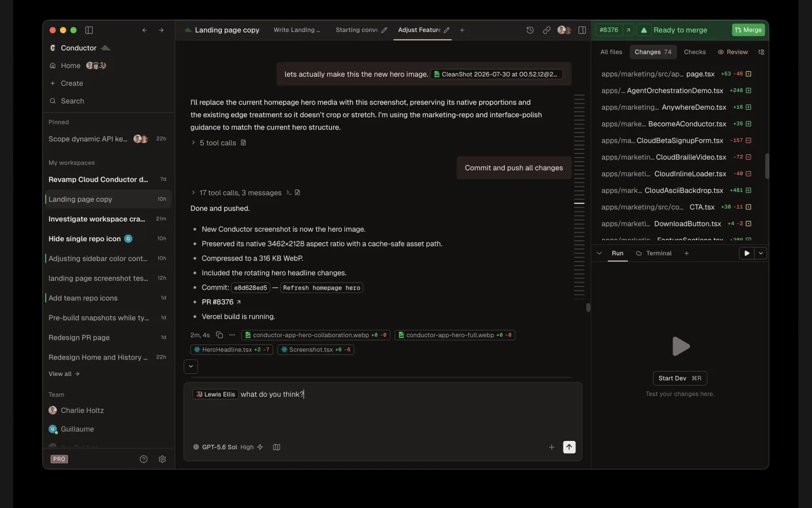This screenshot has width=812, height=508.
Task: Click document icon next to 5 tool calls
Action: tap(244, 143)
